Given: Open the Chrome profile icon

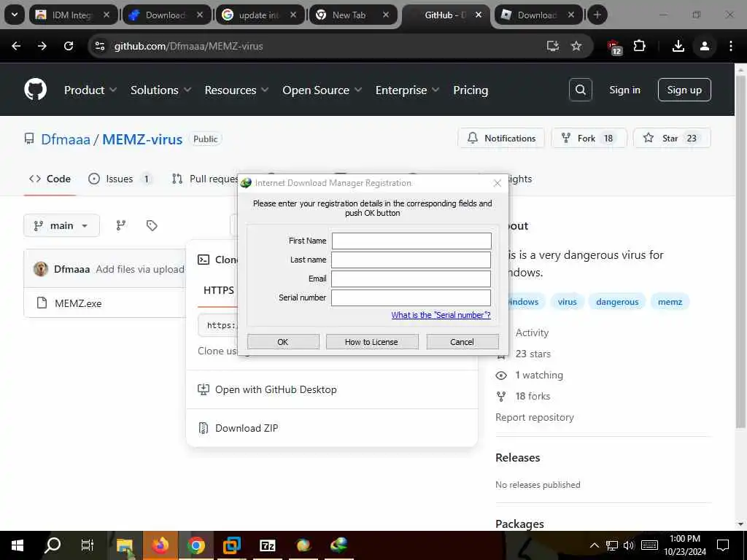Looking at the screenshot, I should (x=704, y=46).
